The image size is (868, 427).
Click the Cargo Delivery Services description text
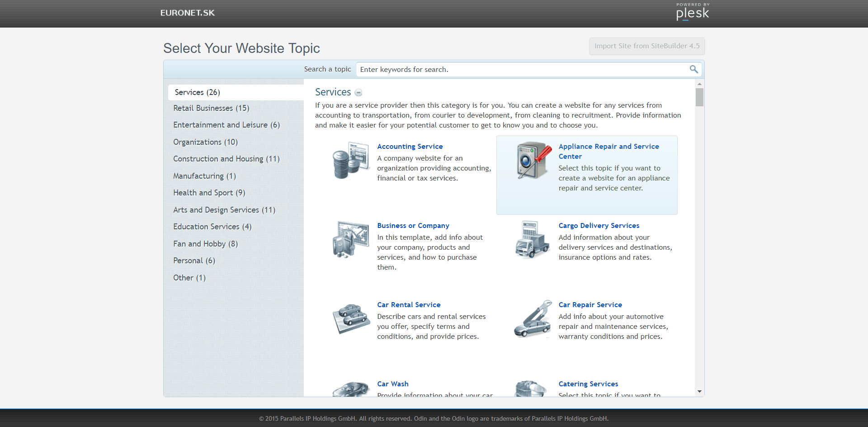(x=615, y=247)
